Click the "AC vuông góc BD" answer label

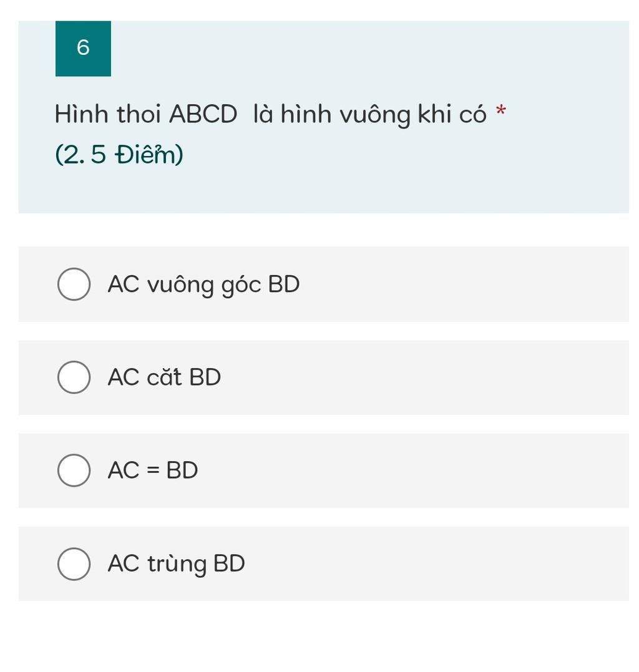203,285
